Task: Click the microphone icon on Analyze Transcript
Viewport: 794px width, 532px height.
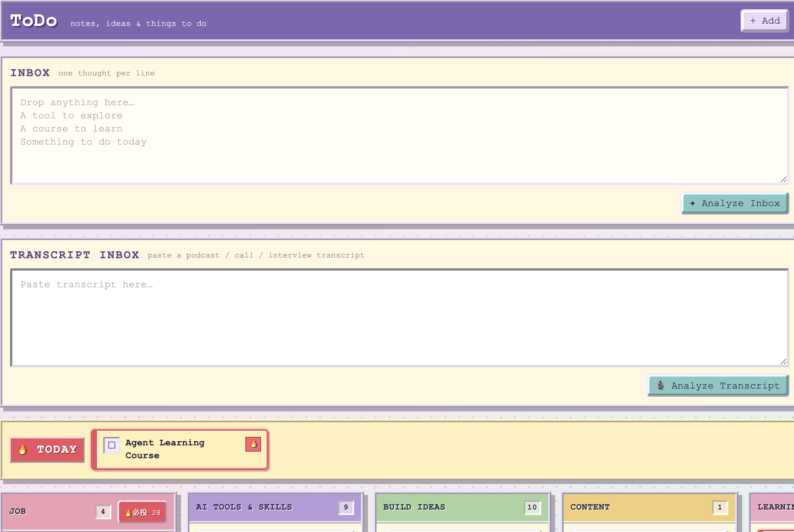Action: pyautogui.click(x=661, y=385)
